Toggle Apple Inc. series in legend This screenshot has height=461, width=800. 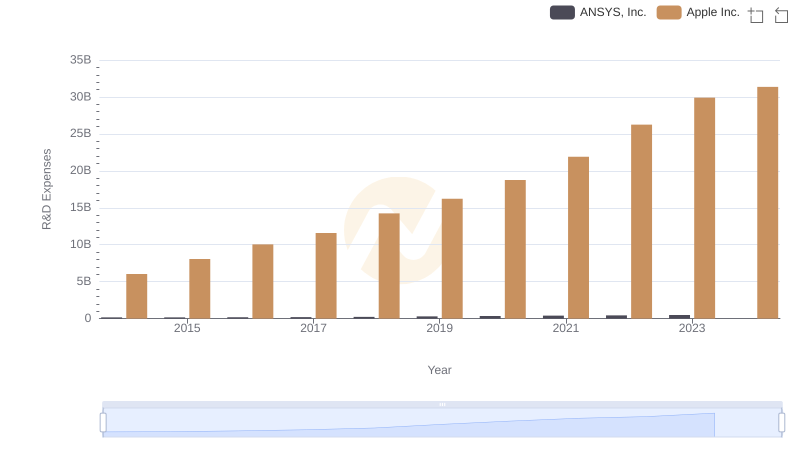(698, 12)
